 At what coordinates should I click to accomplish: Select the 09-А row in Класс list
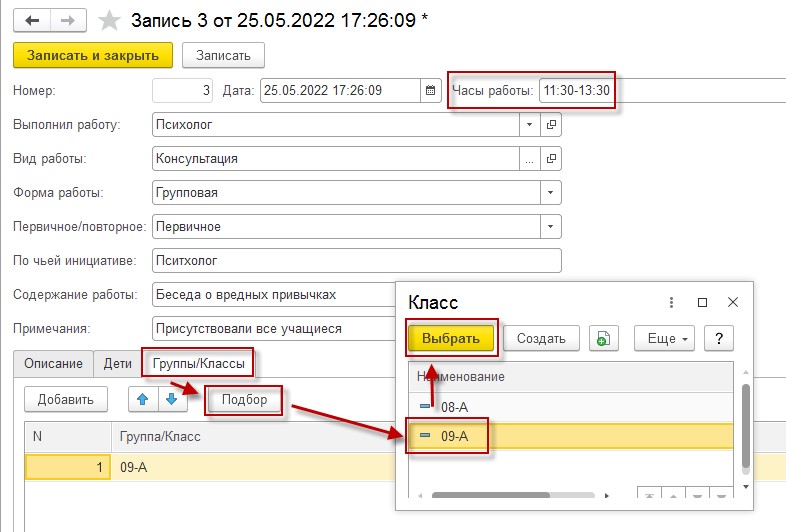(x=571, y=436)
